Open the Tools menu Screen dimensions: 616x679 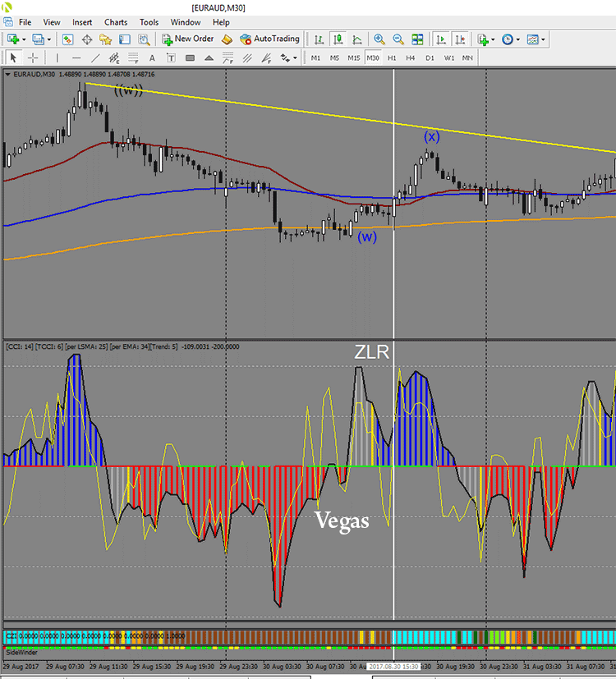pyautogui.click(x=149, y=22)
